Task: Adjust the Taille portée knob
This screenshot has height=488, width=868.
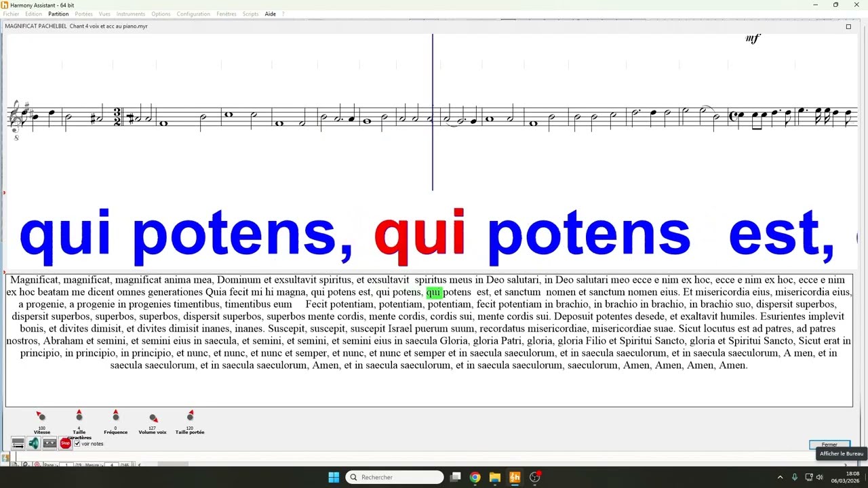Action: [190, 415]
